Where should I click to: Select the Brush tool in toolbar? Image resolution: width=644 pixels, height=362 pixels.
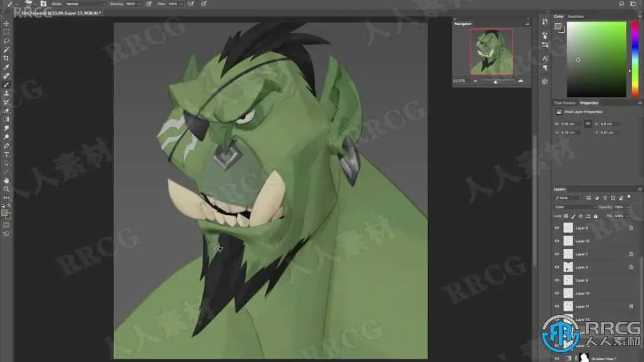click(6, 85)
